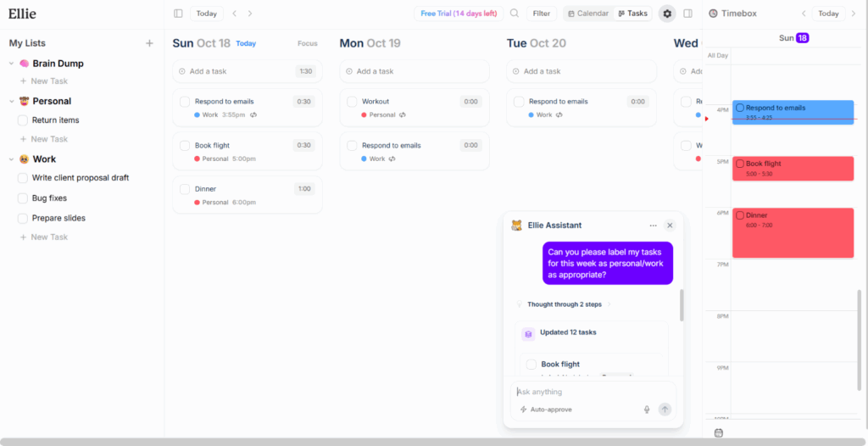Send message with arrow button in assistant
This screenshot has height=446, width=868.
point(665,410)
